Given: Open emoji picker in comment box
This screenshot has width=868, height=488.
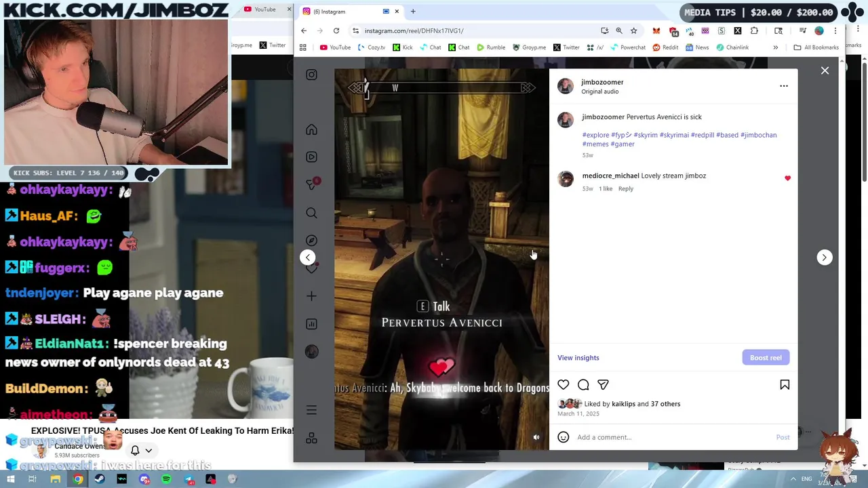Looking at the screenshot, I should tap(564, 437).
